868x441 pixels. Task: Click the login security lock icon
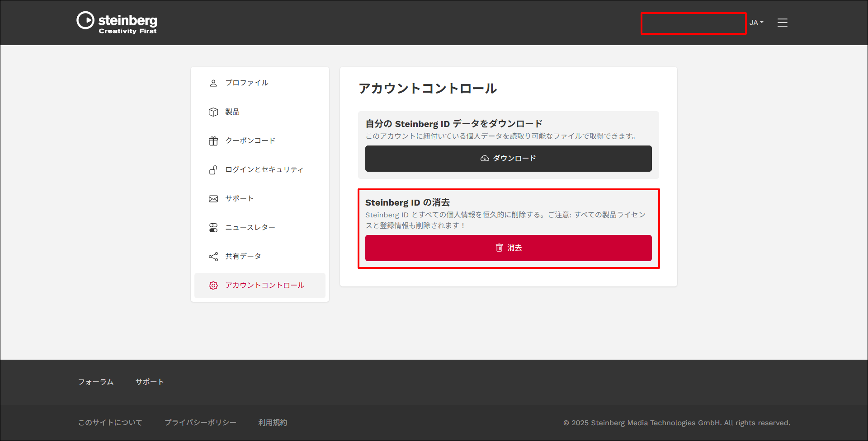click(x=213, y=170)
